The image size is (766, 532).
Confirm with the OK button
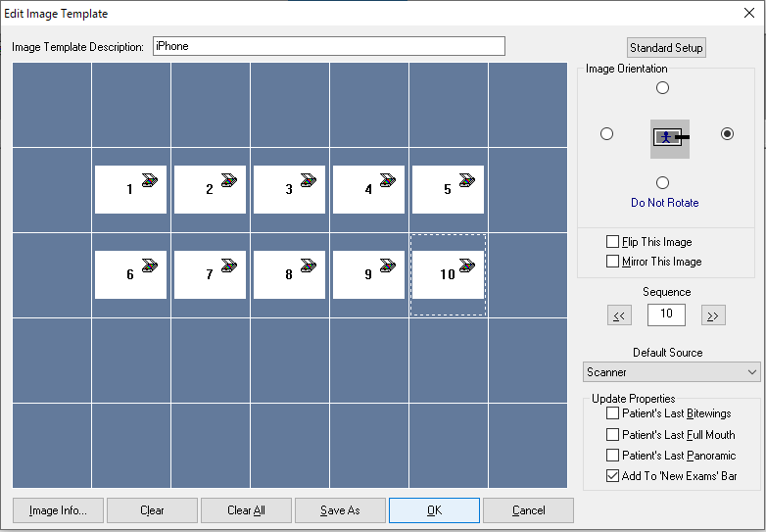click(434, 510)
